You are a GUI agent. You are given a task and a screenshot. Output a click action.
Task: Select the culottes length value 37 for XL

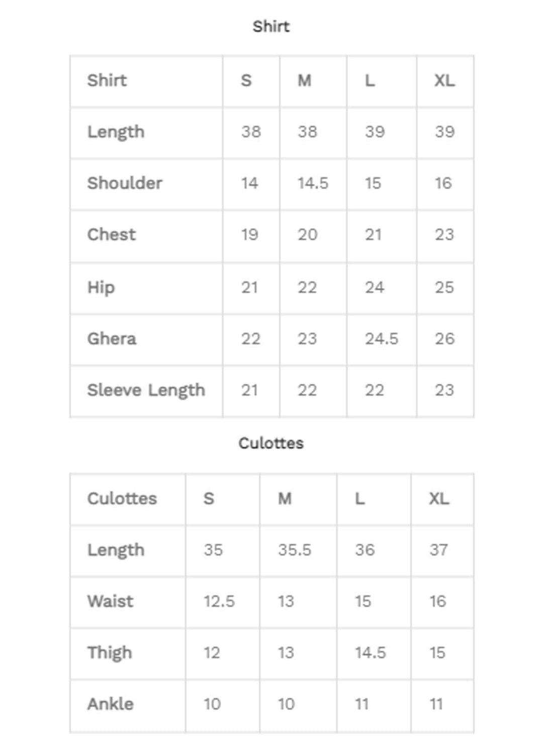[438, 550]
